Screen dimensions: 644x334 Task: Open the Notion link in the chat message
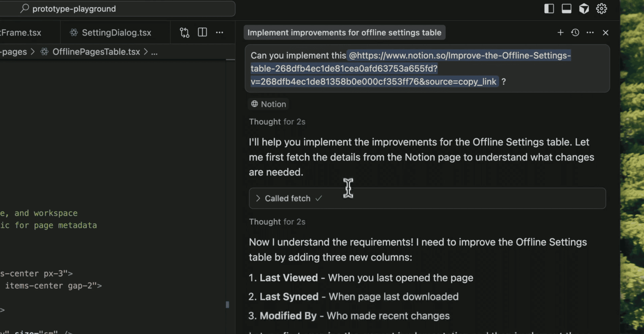(x=411, y=68)
